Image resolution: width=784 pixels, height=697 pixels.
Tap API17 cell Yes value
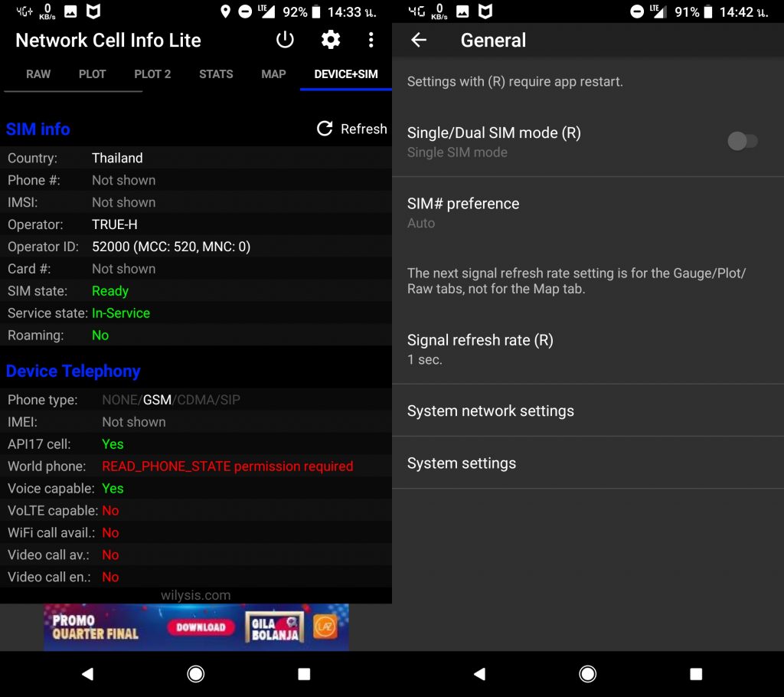click(113, 443)
